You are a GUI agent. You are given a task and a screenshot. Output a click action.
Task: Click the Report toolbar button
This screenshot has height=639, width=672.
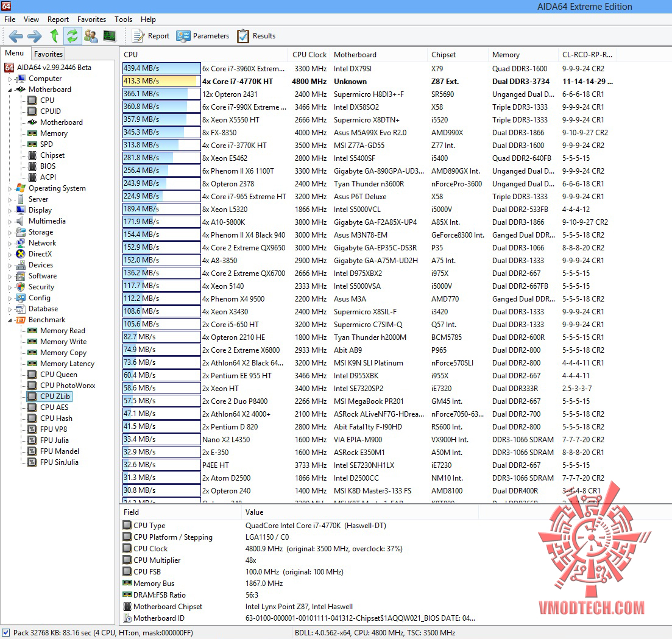150,36
